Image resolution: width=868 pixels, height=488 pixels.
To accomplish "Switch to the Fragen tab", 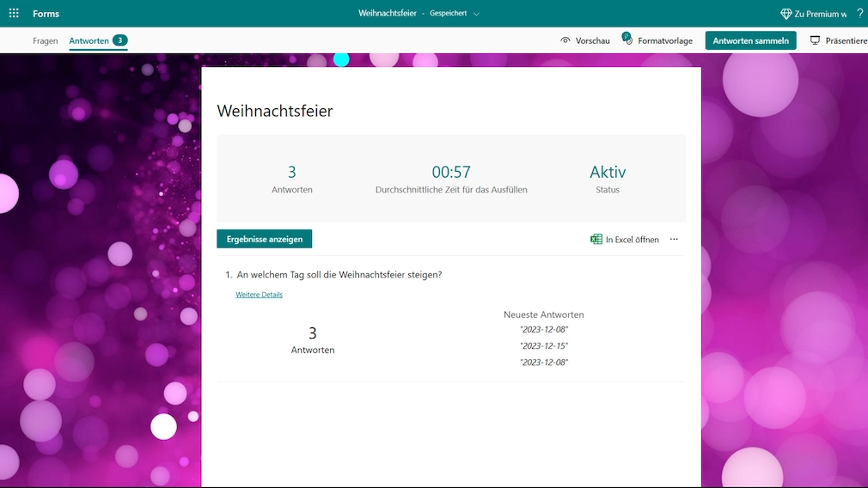I will coord(46,40).
